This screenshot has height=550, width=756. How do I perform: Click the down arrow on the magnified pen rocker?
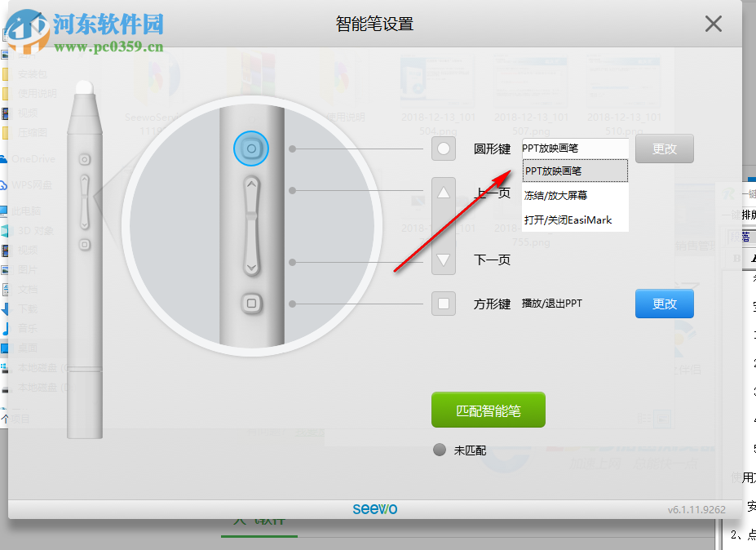click(251, 267)
